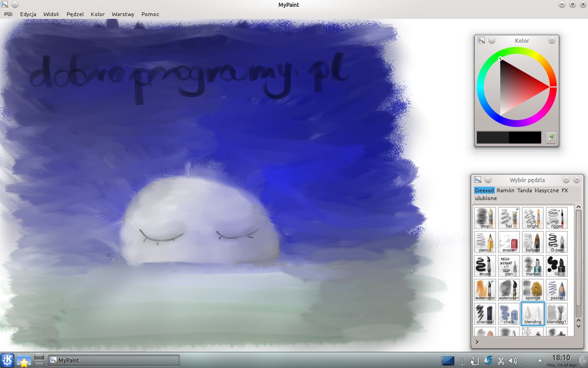Click the black color swatch in Kolor panel
The width and height of the screenshot is (588, 368).
[x=525, y=137]
